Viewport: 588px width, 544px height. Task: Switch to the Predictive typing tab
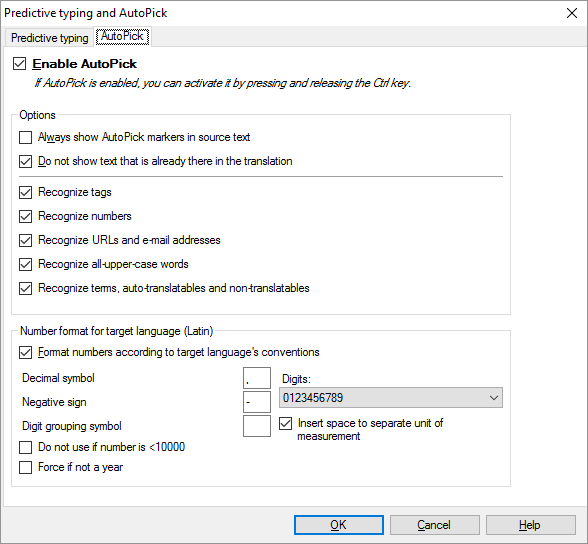pyautogui.click(x=49, y=38)
